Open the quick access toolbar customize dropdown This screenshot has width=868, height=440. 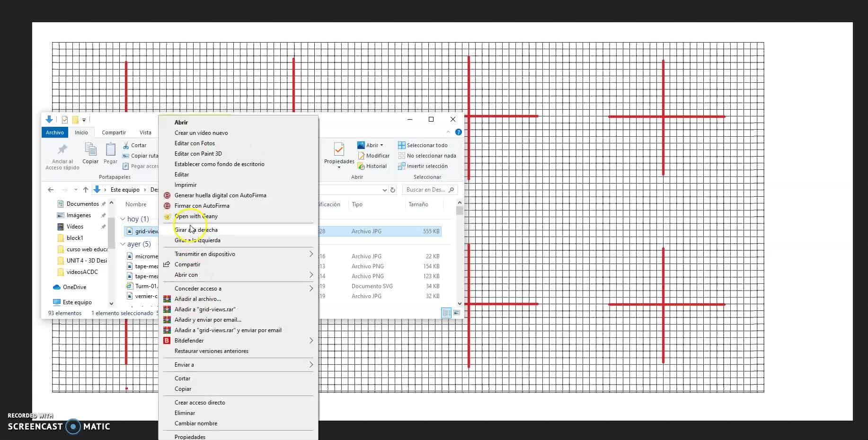(84, 120)
